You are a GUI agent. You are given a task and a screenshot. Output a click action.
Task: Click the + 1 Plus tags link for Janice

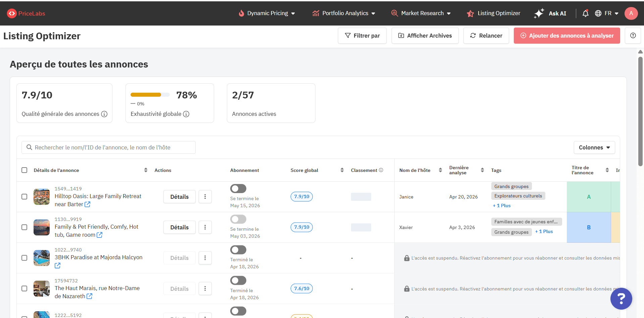pos(501,205)
